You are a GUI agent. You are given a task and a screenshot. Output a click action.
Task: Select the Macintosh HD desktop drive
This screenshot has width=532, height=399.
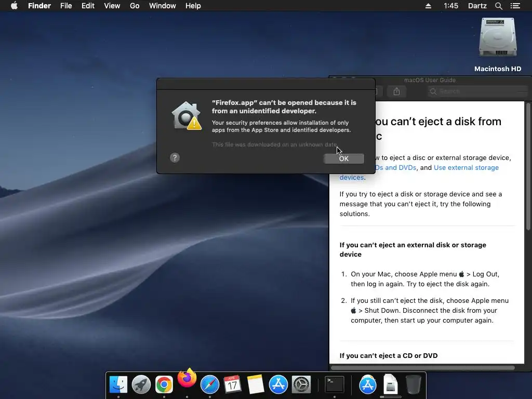pos(498,45)
